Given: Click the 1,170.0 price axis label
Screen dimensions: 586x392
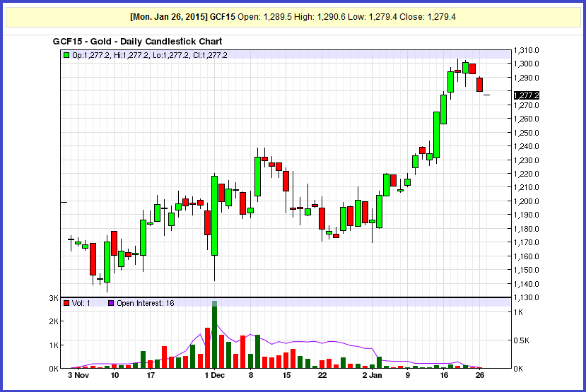Looking at the screenshot, I should point(526,243).
